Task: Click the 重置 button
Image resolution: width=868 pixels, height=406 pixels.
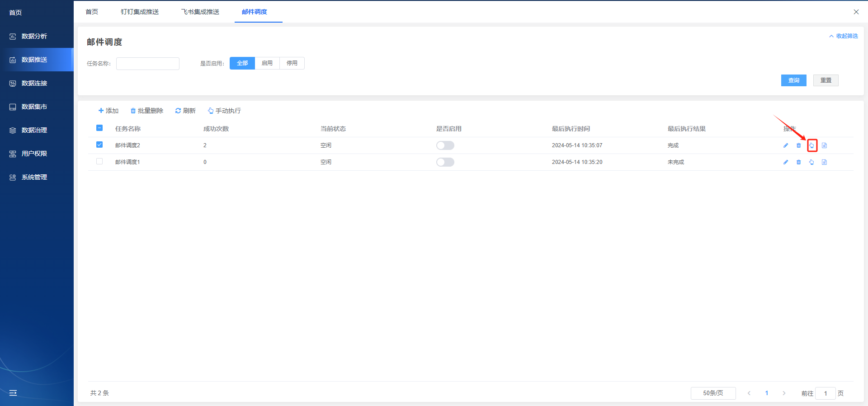Action: (826, 80)
